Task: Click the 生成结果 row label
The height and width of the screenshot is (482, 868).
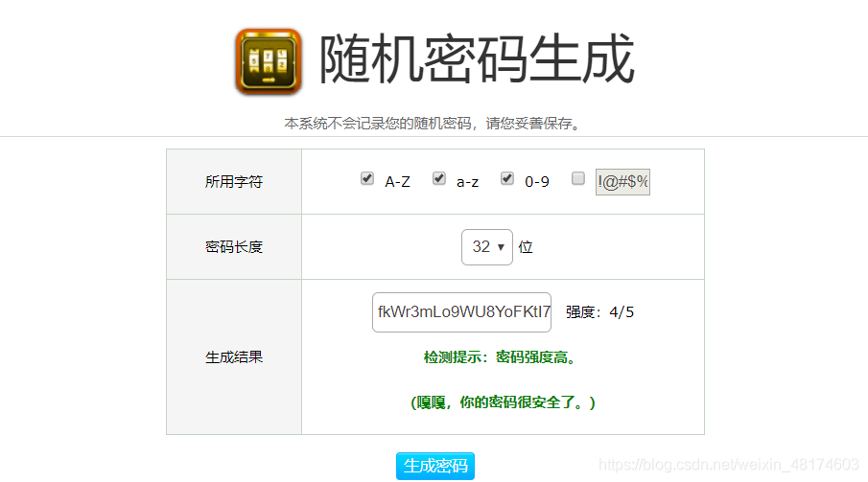Action: tap(234, 356)
